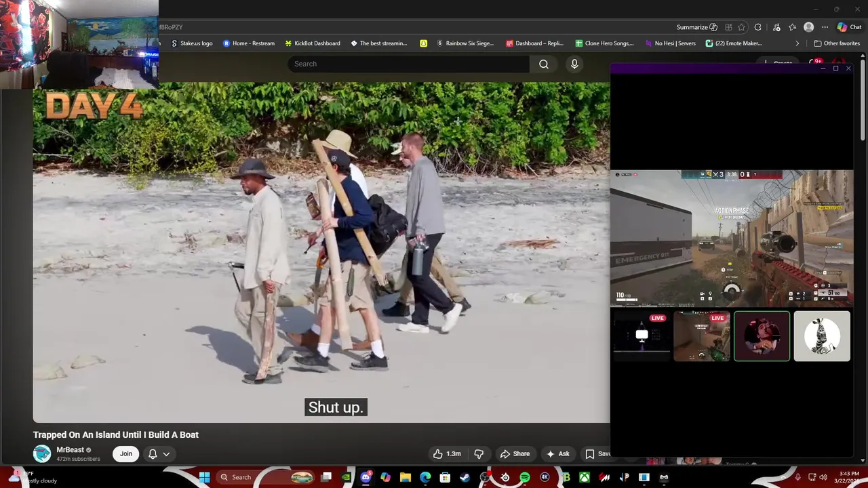Open the split screen icon in address bar
The width and height of the screenshot is (868, 488).
pos(728,27)
